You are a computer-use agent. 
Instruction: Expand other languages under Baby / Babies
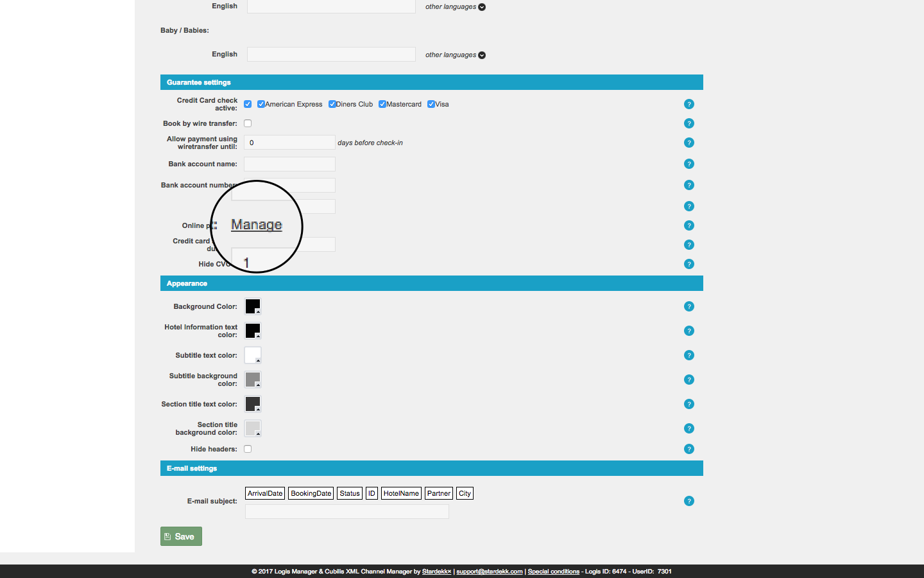pyautogui.click(x=455, y=55)
